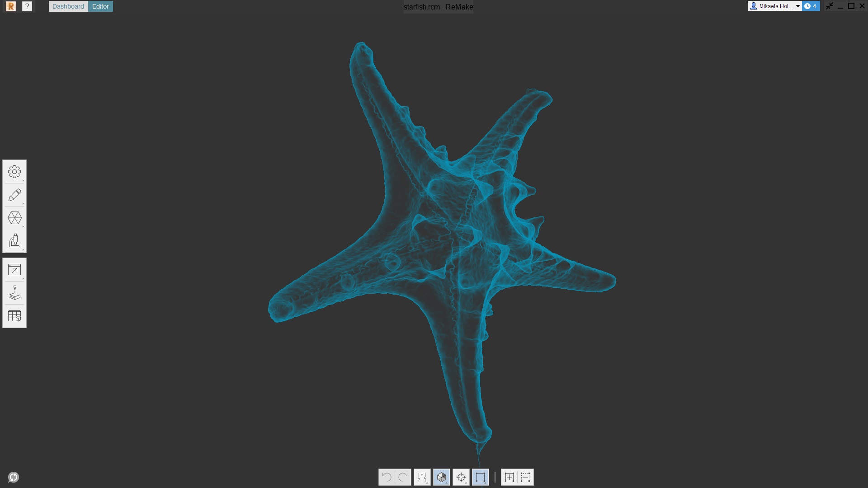
Task: Toggle the shaded cube display mode
Action: (x=442, y=477)
